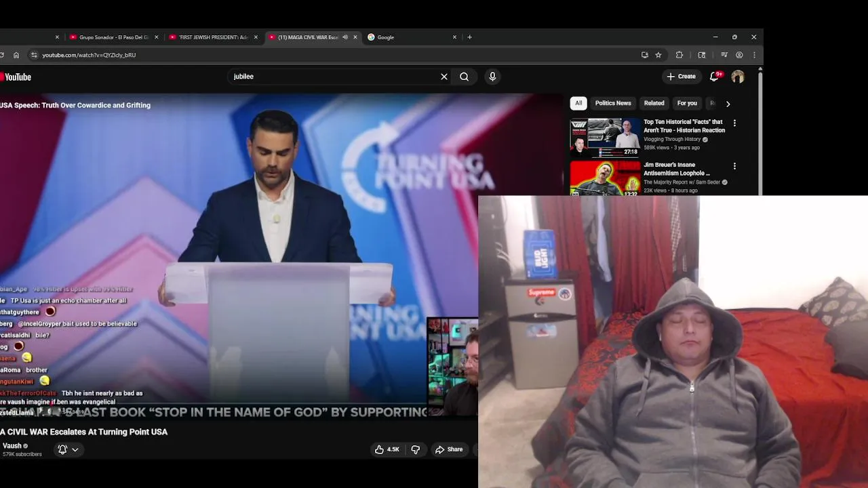Click the browser address bar URL

(89, 55)
